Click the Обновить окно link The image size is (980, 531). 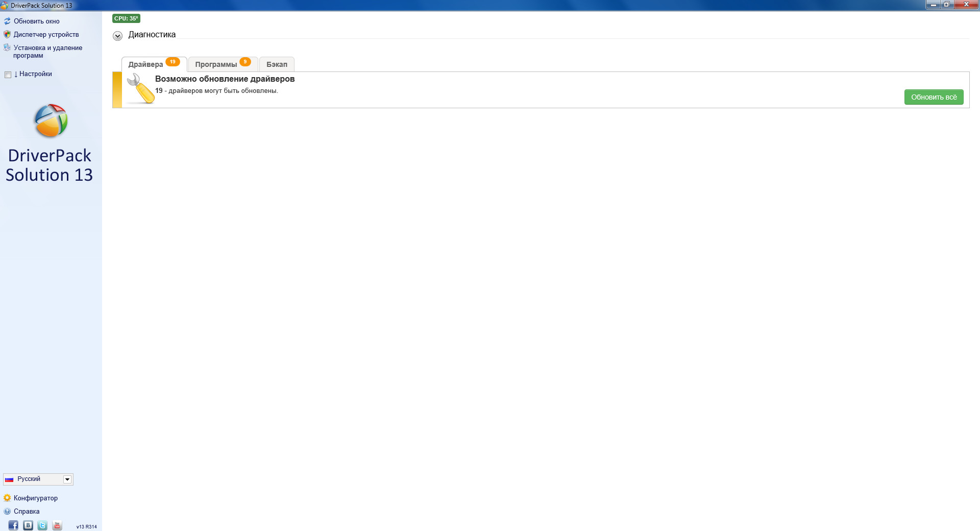coord(36,21)
